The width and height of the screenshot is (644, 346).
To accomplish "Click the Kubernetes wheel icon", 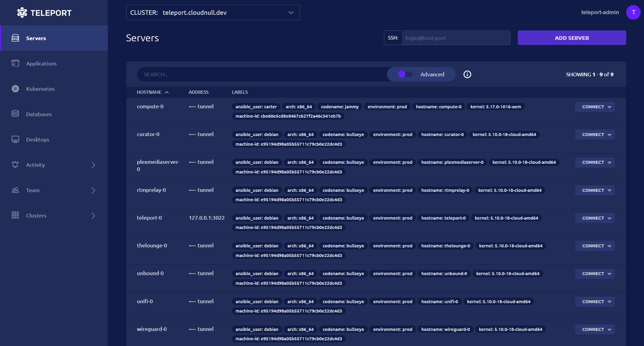I will (x=15, y=89).
